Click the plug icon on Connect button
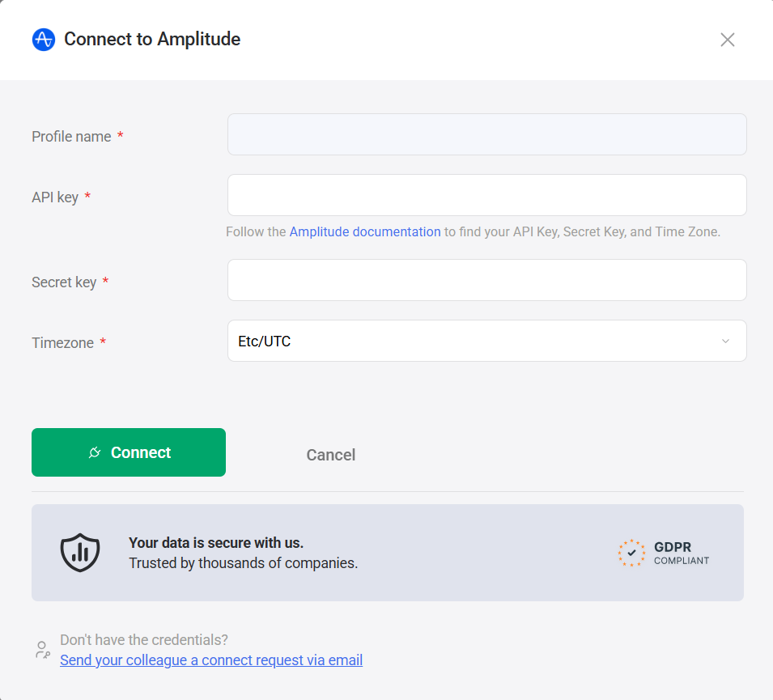The width and height of the screenshot is (773, 700). (95, 452)
